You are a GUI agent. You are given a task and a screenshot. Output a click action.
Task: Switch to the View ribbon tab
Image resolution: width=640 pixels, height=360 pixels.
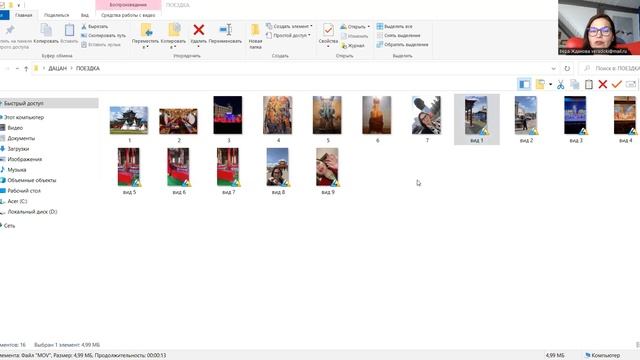[84, 15]
